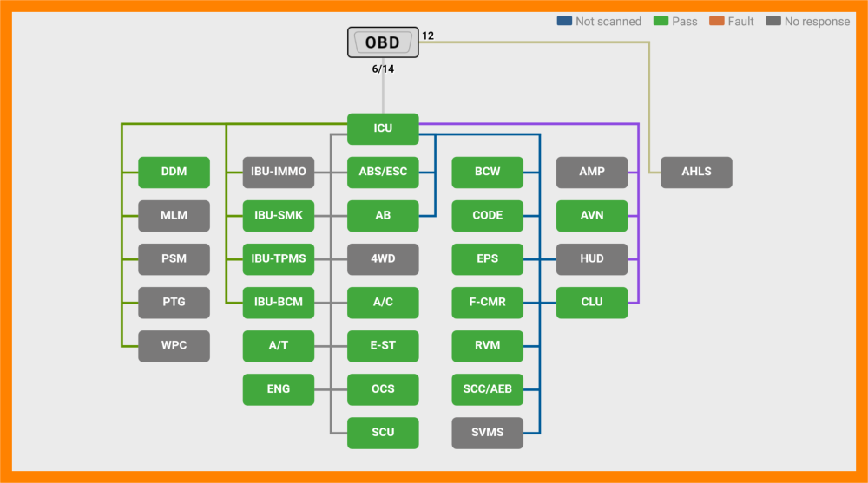This screenshot has height=483, width=868.
Task: Click the green Pass legend swatch
Action: point(661,21)
